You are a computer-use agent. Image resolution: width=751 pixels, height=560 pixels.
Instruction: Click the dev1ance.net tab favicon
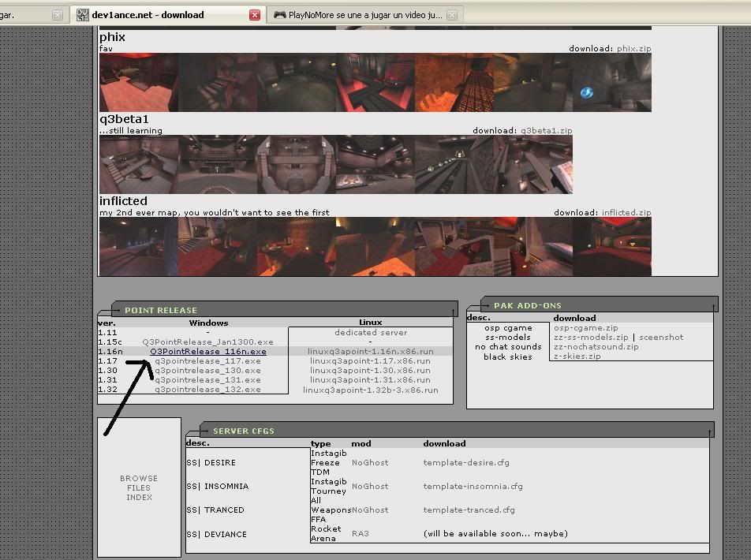[82, 15]
